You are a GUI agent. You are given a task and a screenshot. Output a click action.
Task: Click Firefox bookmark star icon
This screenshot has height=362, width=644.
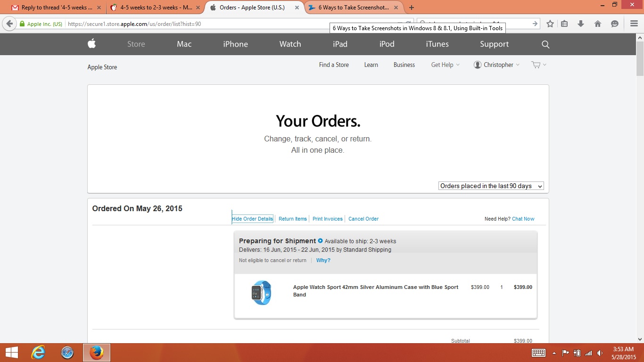click(x=550, y=24)
